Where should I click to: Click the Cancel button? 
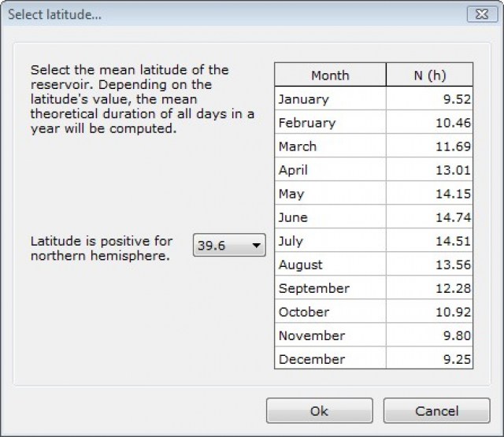point(436,410)
